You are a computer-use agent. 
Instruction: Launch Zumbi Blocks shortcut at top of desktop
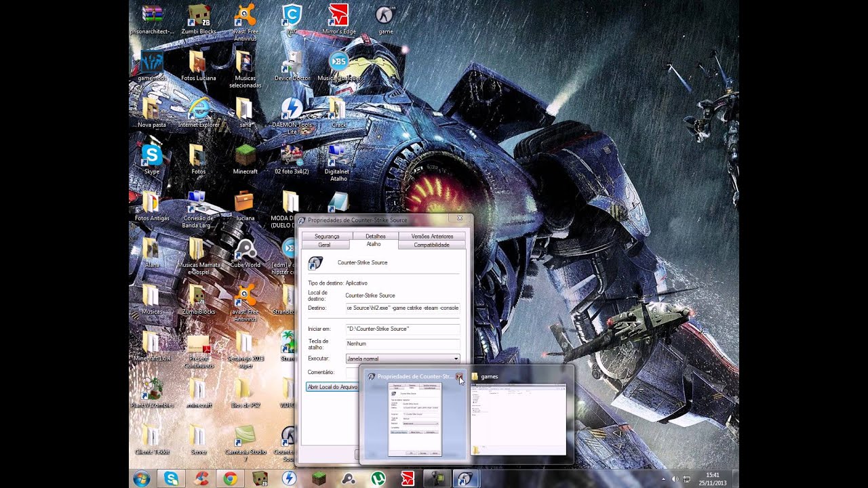pos(198,19)
